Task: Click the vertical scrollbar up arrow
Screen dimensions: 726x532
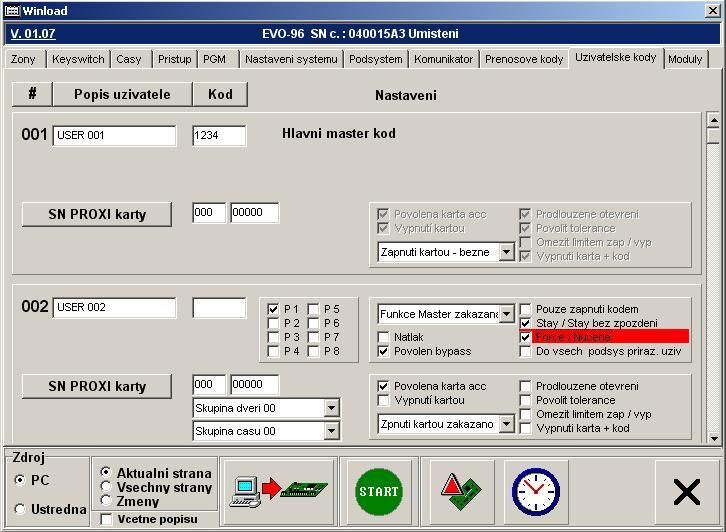Action: (712, 120)
